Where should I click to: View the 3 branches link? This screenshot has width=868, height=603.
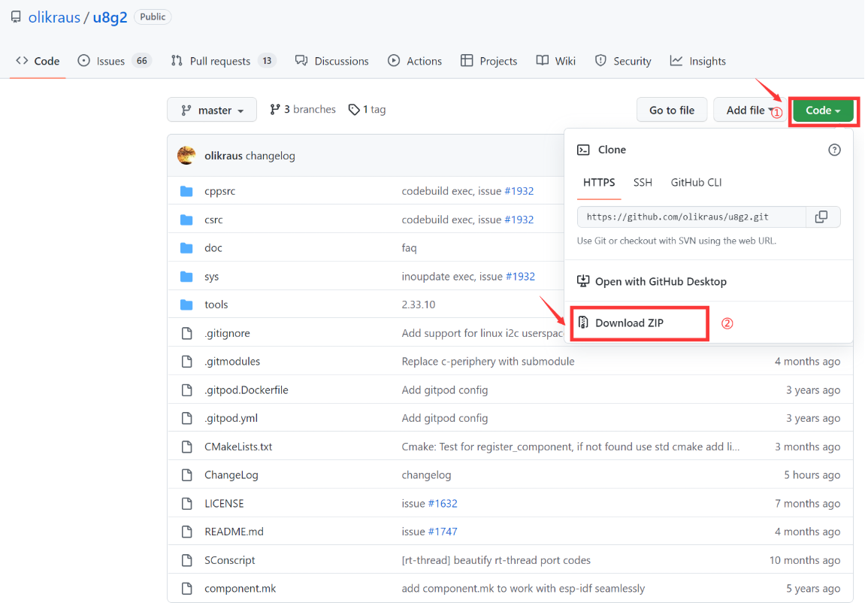coord(303,110)
